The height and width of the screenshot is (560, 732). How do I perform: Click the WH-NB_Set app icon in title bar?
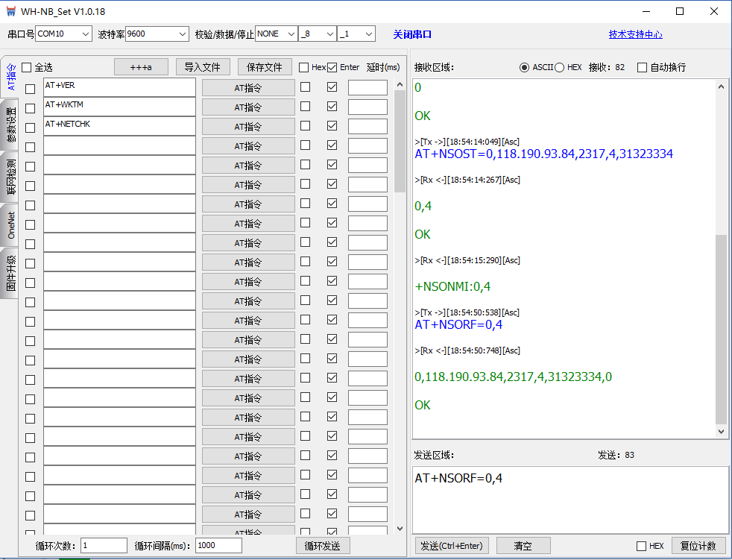pos(10,11)
